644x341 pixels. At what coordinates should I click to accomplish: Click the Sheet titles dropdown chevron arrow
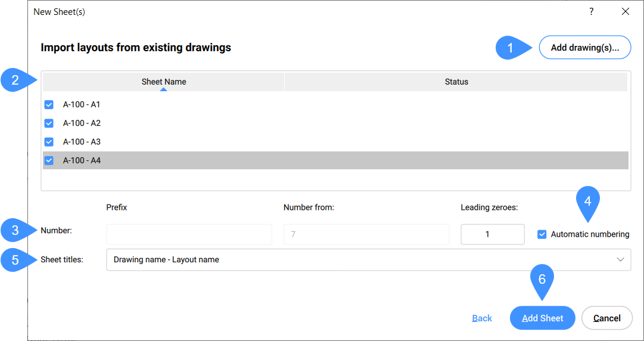pos(620,260)
